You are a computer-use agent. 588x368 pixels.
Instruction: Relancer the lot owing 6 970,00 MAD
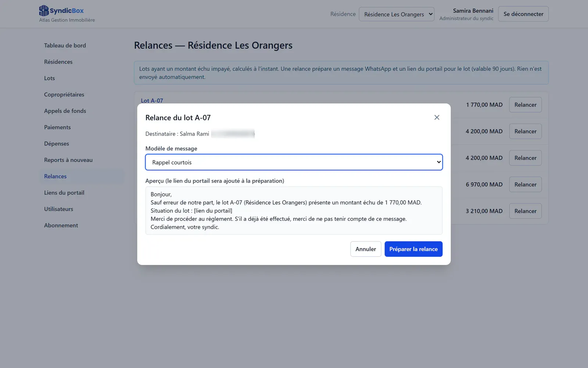525,184
